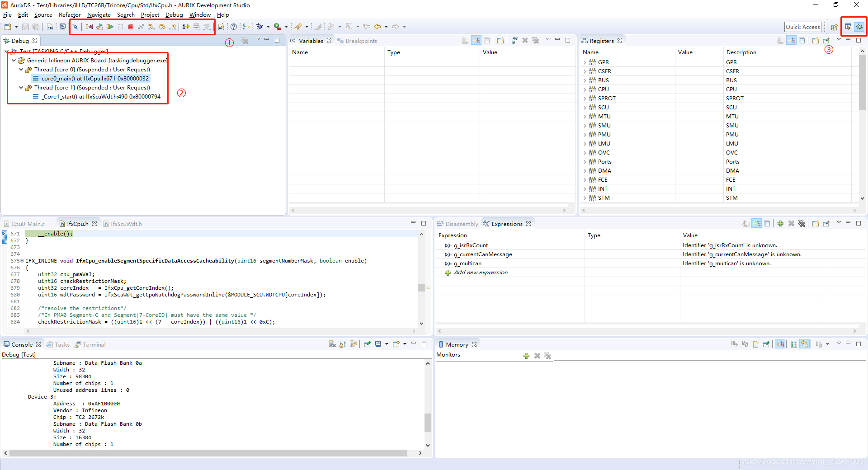Image resolution: width=868 pixels, height=470 pixels.
Task: Click the Suspend (pause) button
Action: (x=120, y=27)
